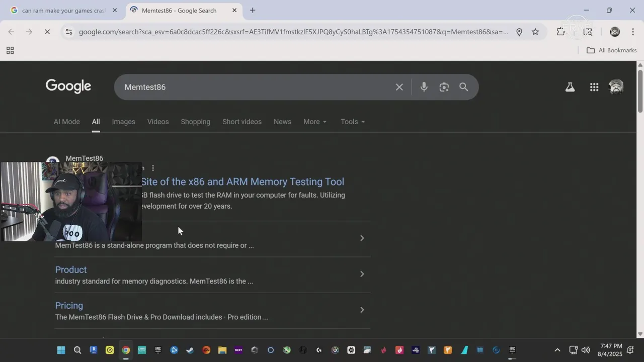Click the page vertical scrollbar
Image resolution: width=644 pixels, height=362 pixels.
pyautogui.click(x=640, y=91)
